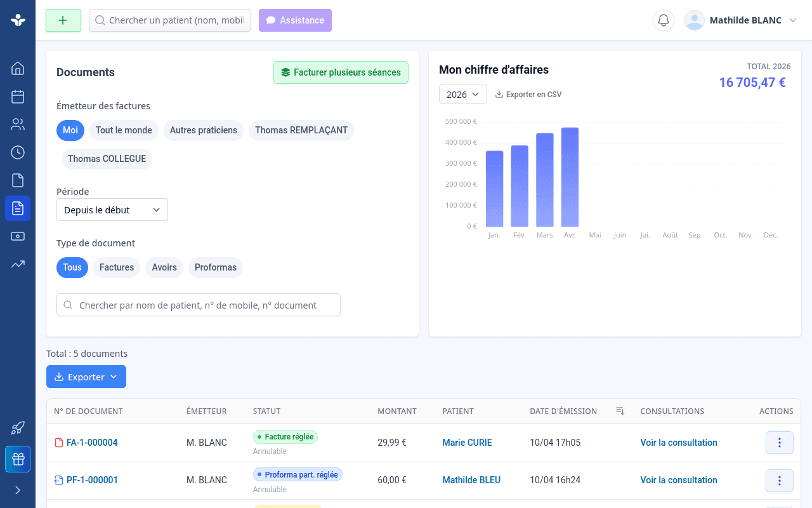The image size is (812, 508).
Task: Click the total amount '16 705,47 €'
Action: 752,83
